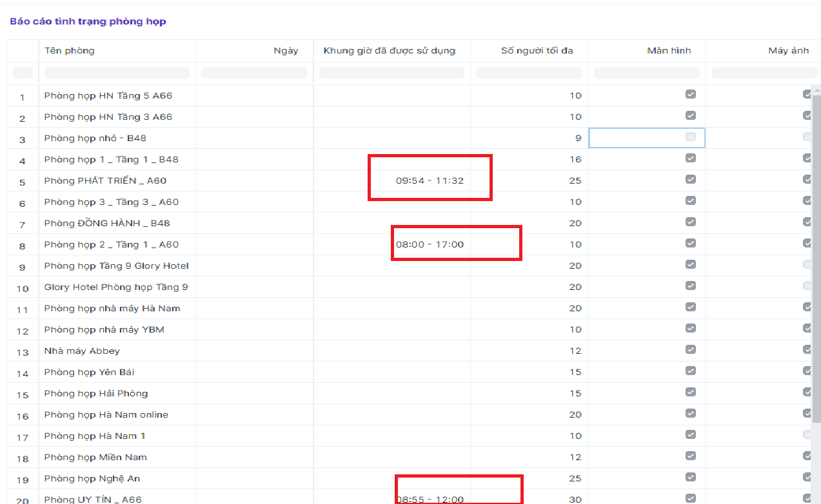The image size is (821, 504).
Task: Toggle Máy ảnh checkbox for Phòng họp Tầng 9 Glory Hotel
Action: 807,265
